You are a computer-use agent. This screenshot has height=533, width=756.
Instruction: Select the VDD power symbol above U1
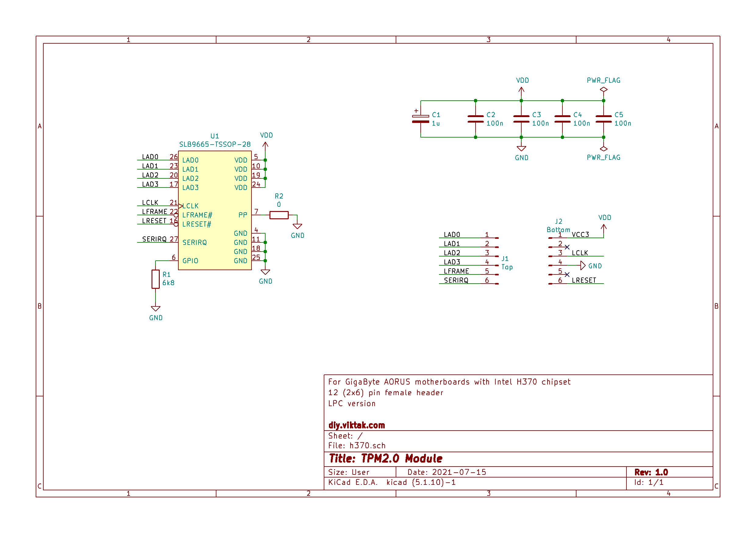pos(265,144)
